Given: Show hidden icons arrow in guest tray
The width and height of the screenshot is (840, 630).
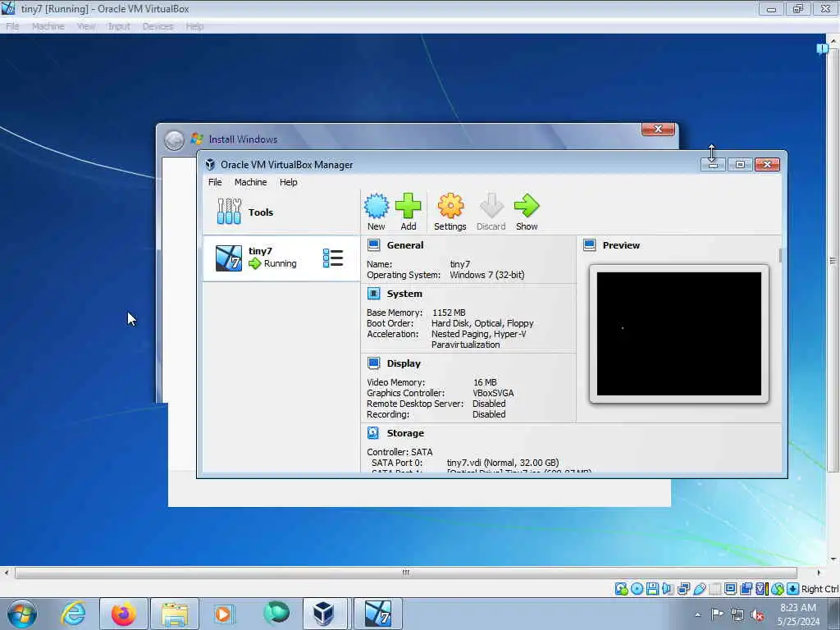Looking at the screenshot, I should pyautogui.click(x=697, y=614).
